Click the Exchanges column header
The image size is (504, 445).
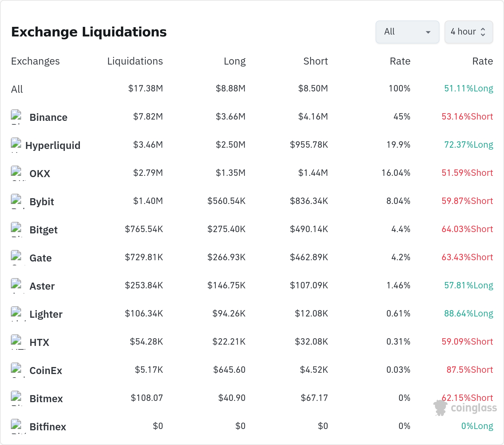coord(35,61)
